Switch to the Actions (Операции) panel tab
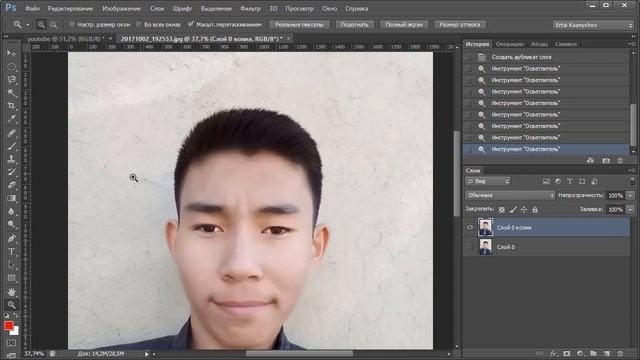Image resolution: width=640 pixels, height=360 pixels. click(509, 44)
